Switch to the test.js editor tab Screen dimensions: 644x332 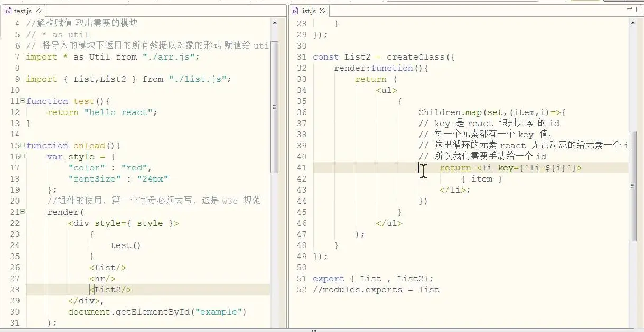click(x=23, y=11)
